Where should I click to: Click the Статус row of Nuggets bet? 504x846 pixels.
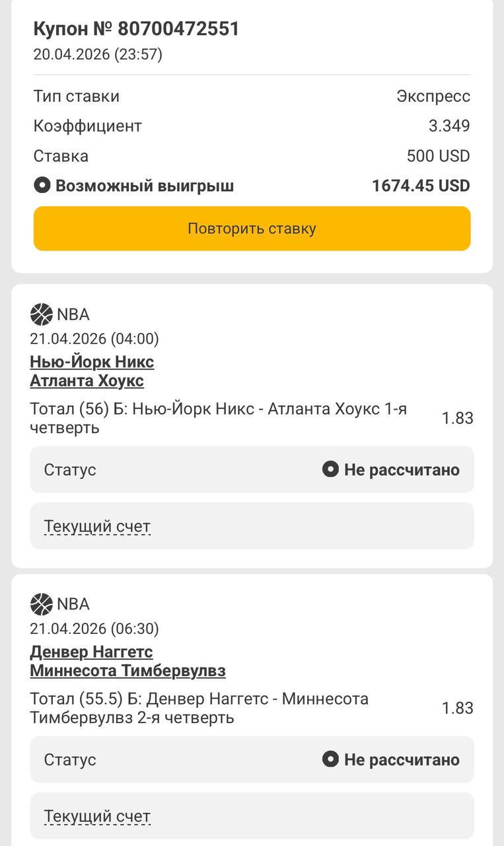coord(252,759)
